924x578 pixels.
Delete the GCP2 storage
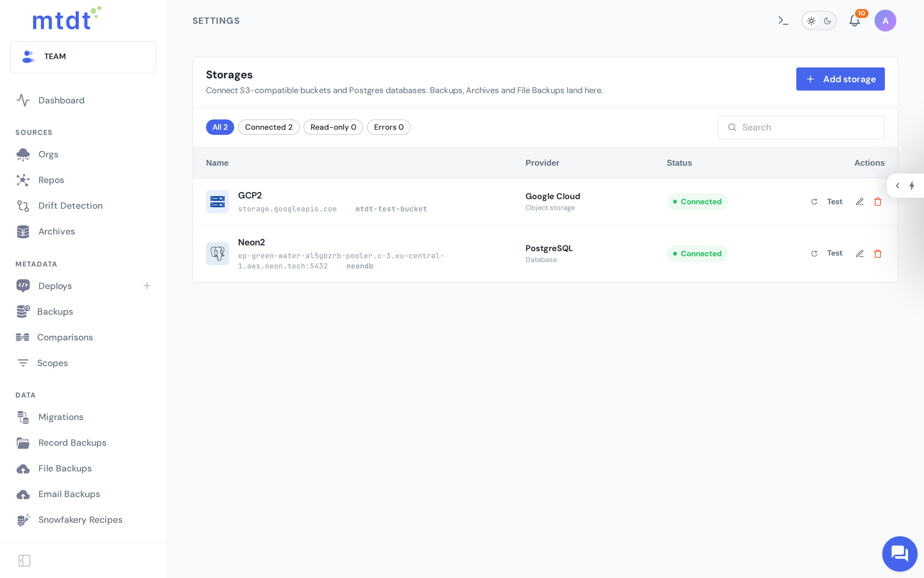pyautogui.click(x=878, y=202)
